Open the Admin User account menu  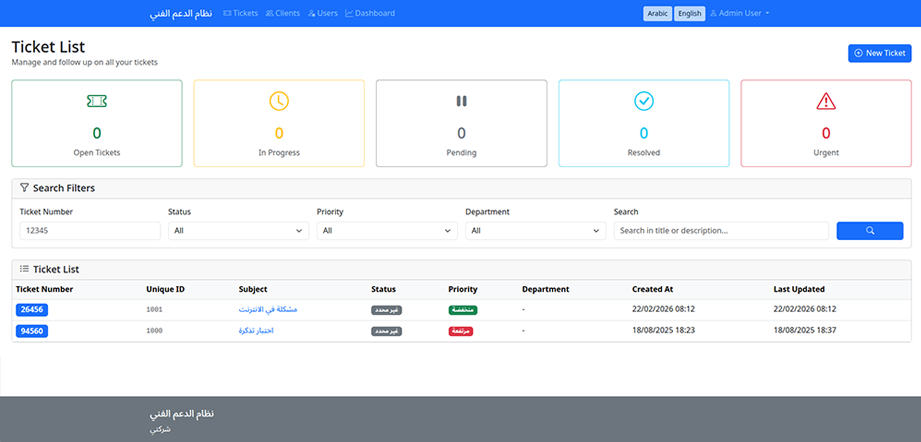pyautogui.click(x=740, y=14)
